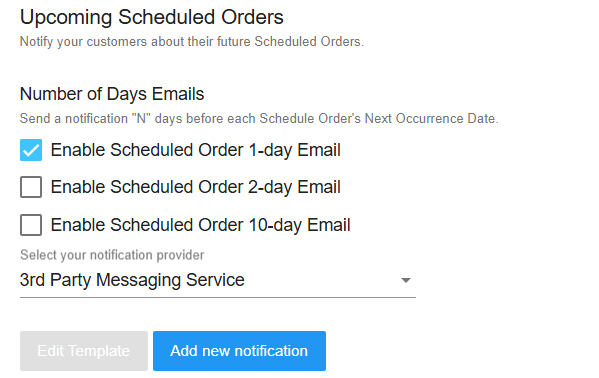Screen dimensions: 599x378
Task: Click the Number of Days Emails heading
Action: tap(112, 94)
